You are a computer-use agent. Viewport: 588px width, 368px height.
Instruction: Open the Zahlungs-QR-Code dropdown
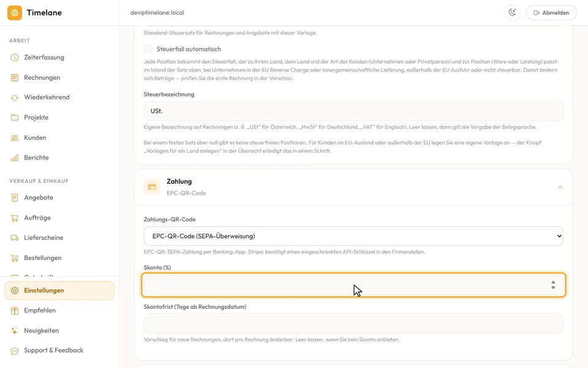pos(353,236)
